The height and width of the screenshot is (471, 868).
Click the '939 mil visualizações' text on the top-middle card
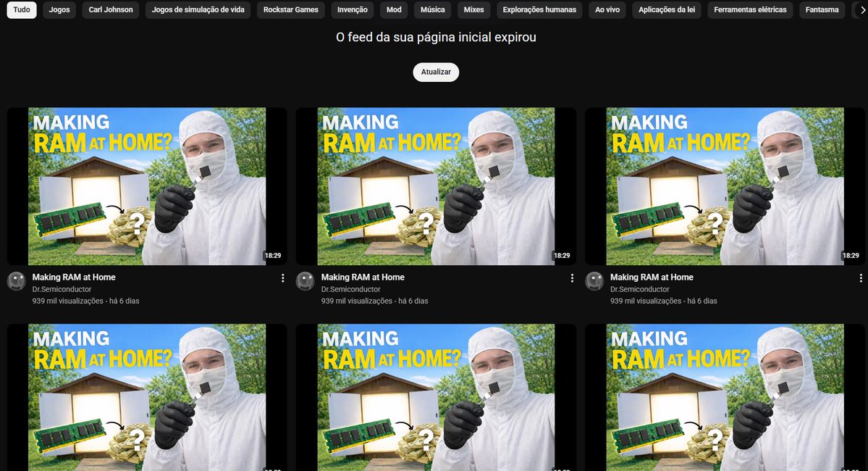(356, 301)
